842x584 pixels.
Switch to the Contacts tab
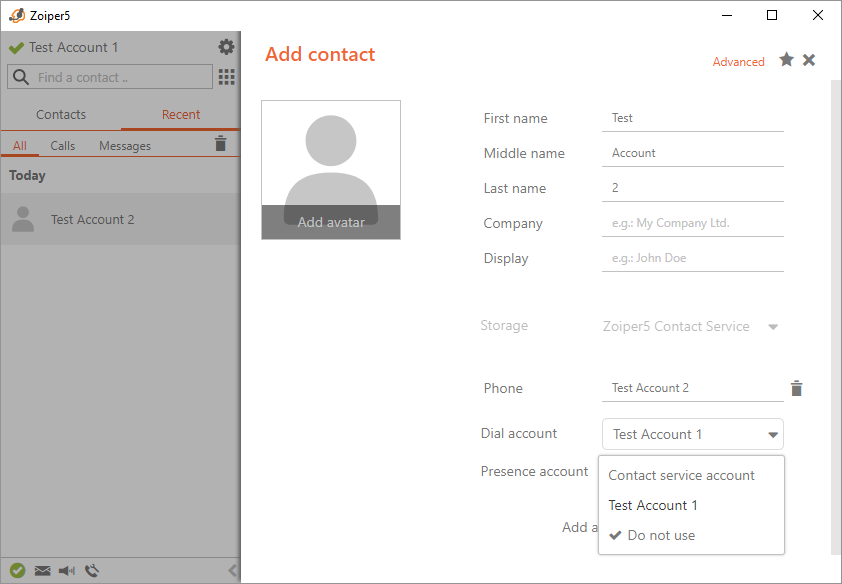click(x=61, y=115)
